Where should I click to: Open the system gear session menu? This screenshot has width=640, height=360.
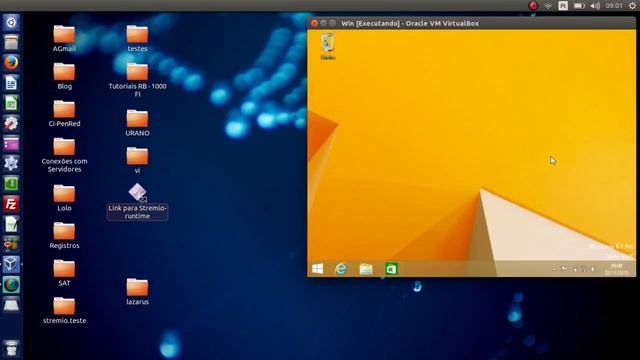632,6
